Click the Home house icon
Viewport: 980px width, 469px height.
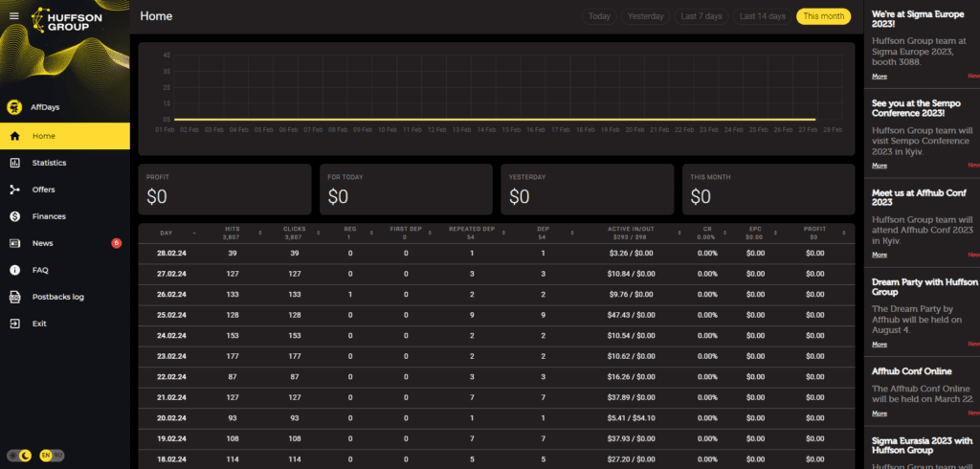(15, 136)
